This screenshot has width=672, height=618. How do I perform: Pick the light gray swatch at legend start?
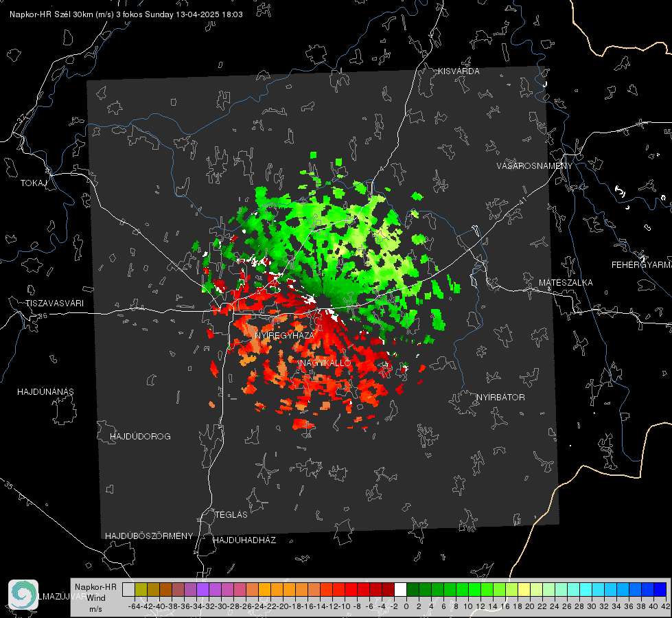[x=128, y=590]
